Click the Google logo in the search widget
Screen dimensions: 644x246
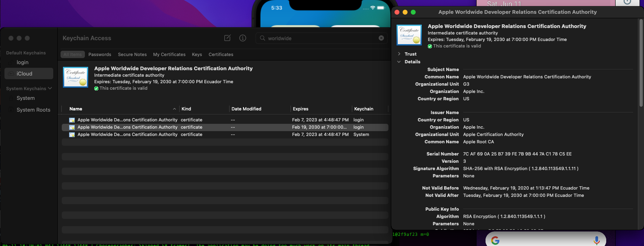tap(495, 240)
